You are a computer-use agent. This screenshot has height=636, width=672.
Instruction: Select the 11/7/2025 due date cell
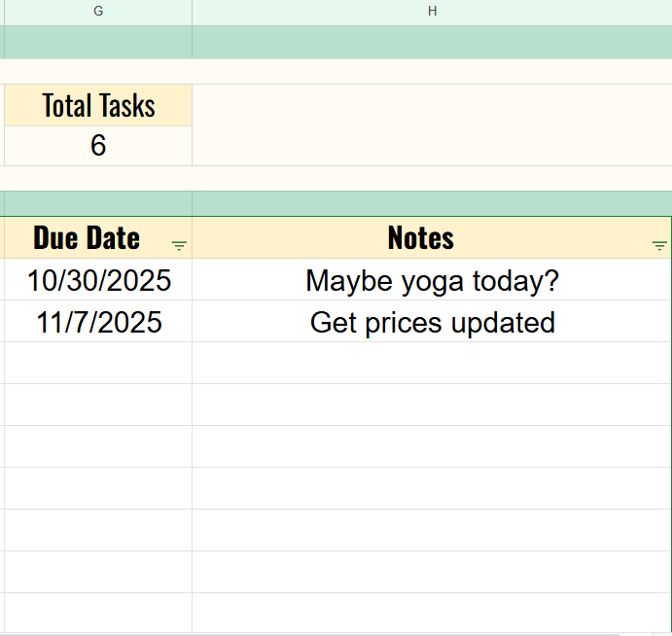(98, 322)
